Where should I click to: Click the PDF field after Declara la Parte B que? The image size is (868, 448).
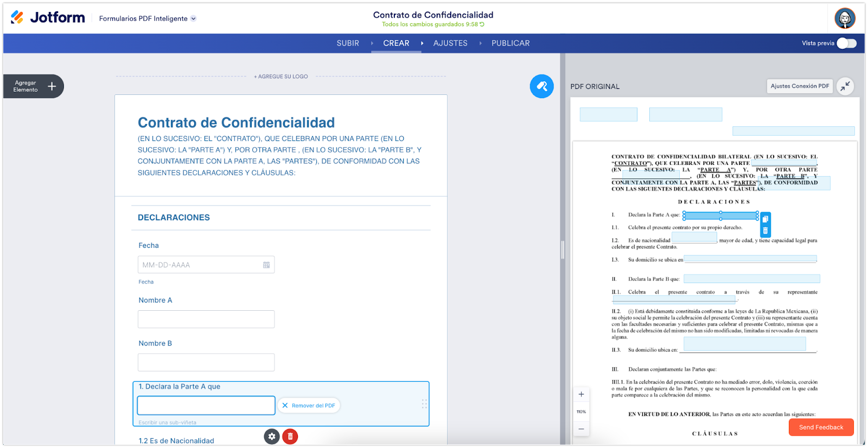pos(752,279)
